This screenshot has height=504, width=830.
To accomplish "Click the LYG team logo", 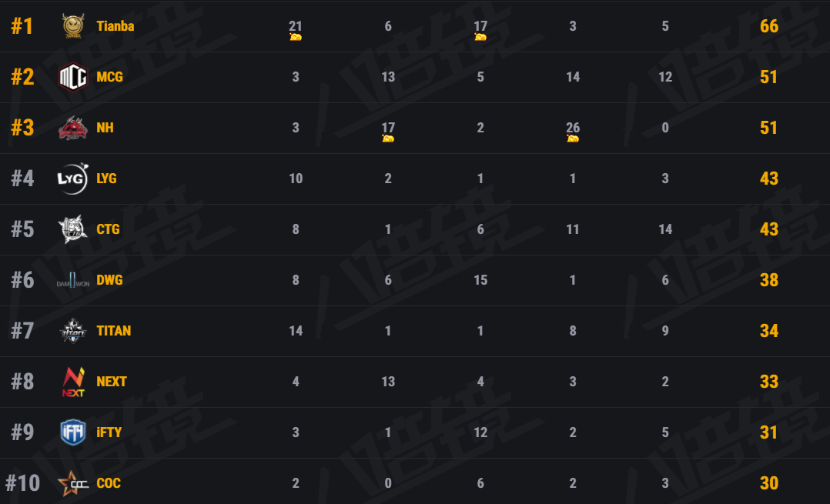I will [73, 179].
